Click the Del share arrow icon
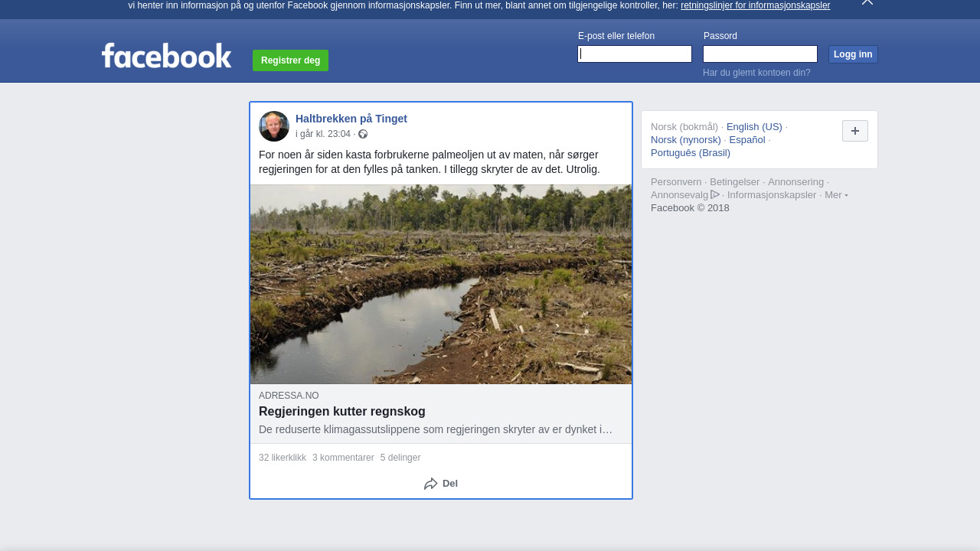This screenshot has height=551, width=980. coord(431,484)
